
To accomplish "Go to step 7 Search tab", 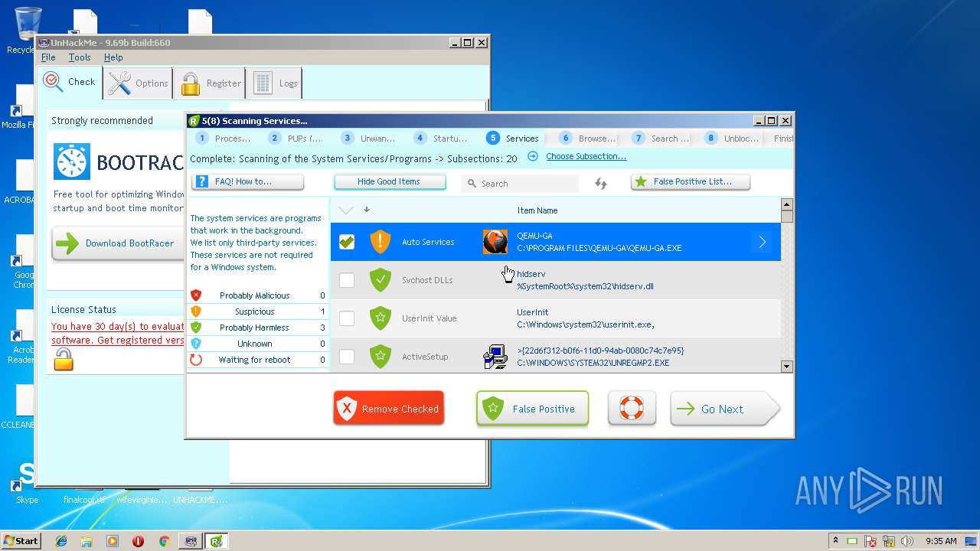I will pos(661,139).
